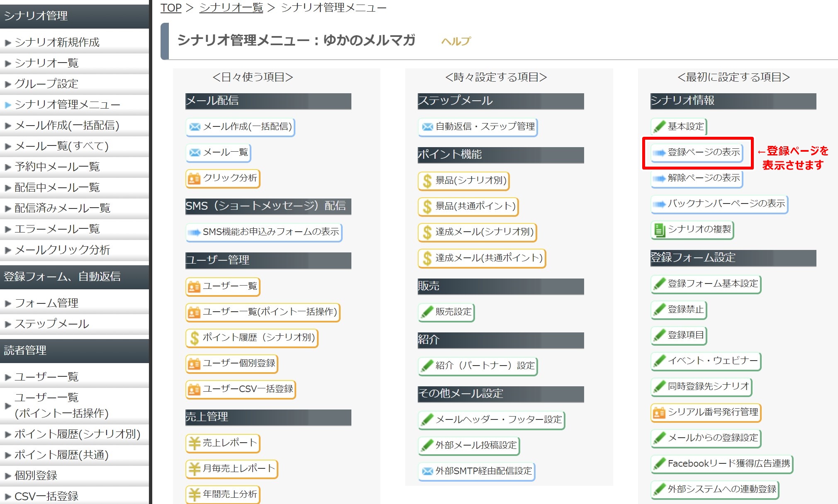Click person-card icon of ユーザー個別登録
The image size is (838, 504).
pyautogui.click(x=194, y=364)
